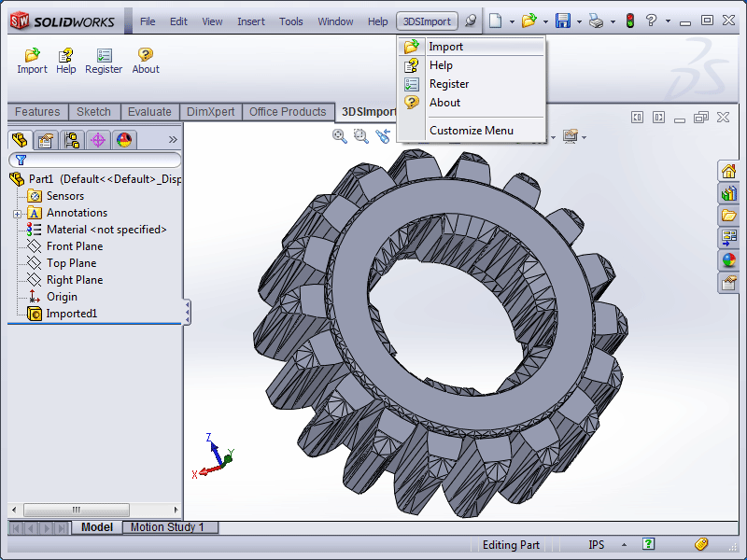Screen dimensions: 747x560
Task: Open the Design Library books icon
Action: pos(729,193)
